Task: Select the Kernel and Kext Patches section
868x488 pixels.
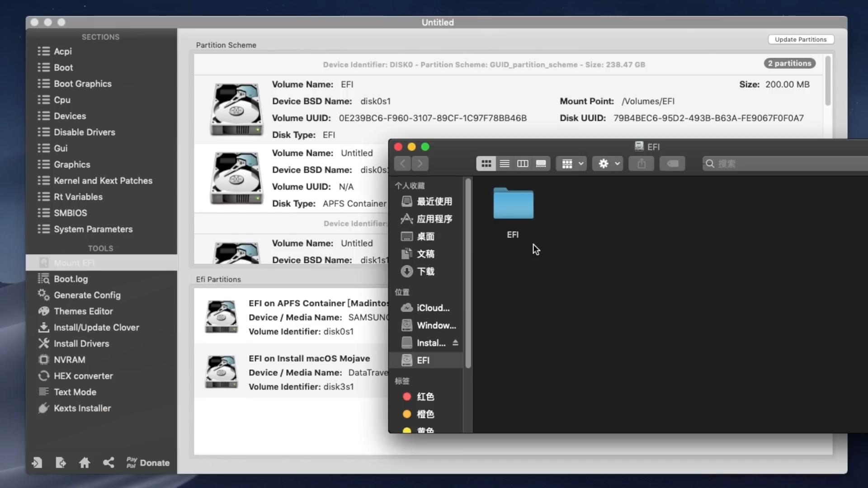Action: pyautogui.click(x=103, y=181)
